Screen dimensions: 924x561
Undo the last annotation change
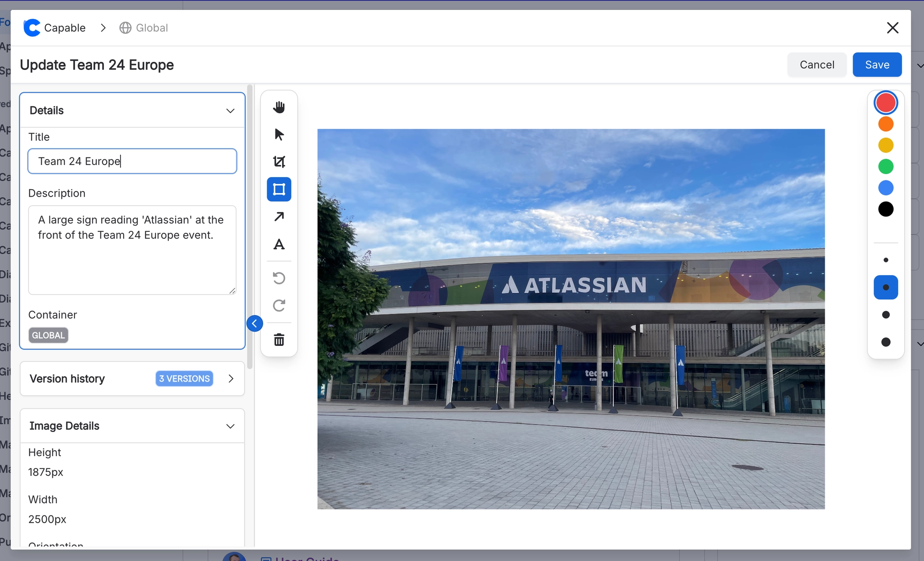coord(278,278)
